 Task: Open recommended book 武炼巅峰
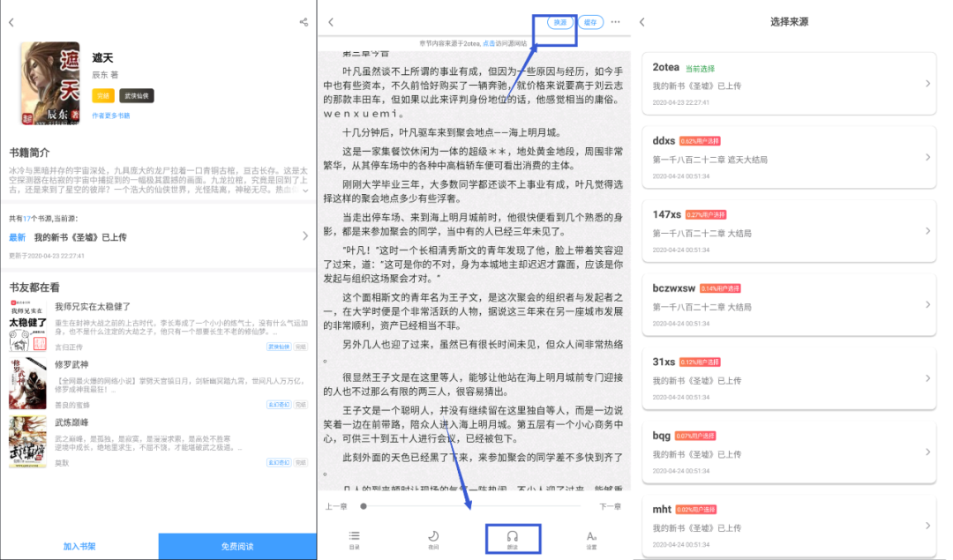pyautogui.click(x=158, y=442)
